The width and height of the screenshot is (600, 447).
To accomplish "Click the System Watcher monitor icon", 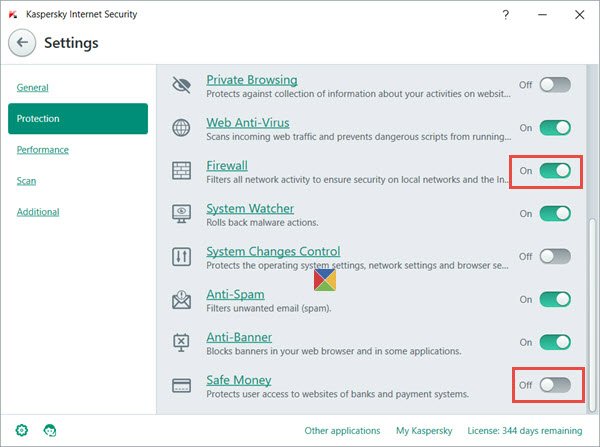I will point(181,214).
